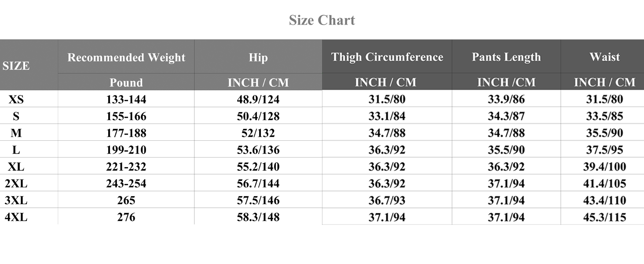Select the SIZE column header
644x264 pixels.
click(x=16, y=66)
